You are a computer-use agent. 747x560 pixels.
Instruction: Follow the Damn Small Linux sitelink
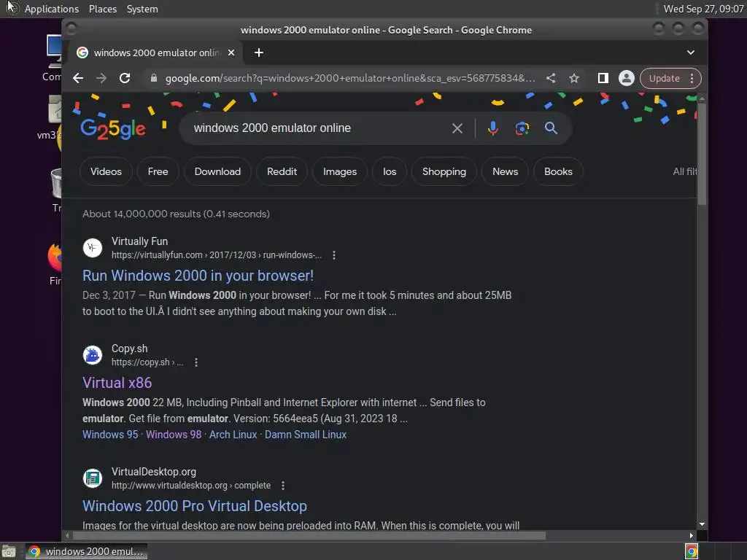306,435
